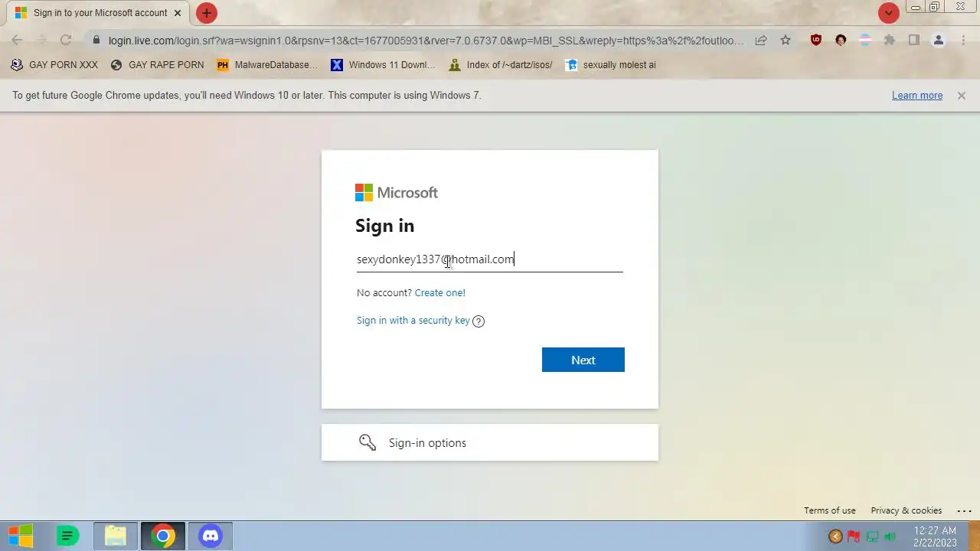This screenshot has width=980, height=551.
Task: Go forward one page
Action: pyautogui.click(x=41, y=41)
